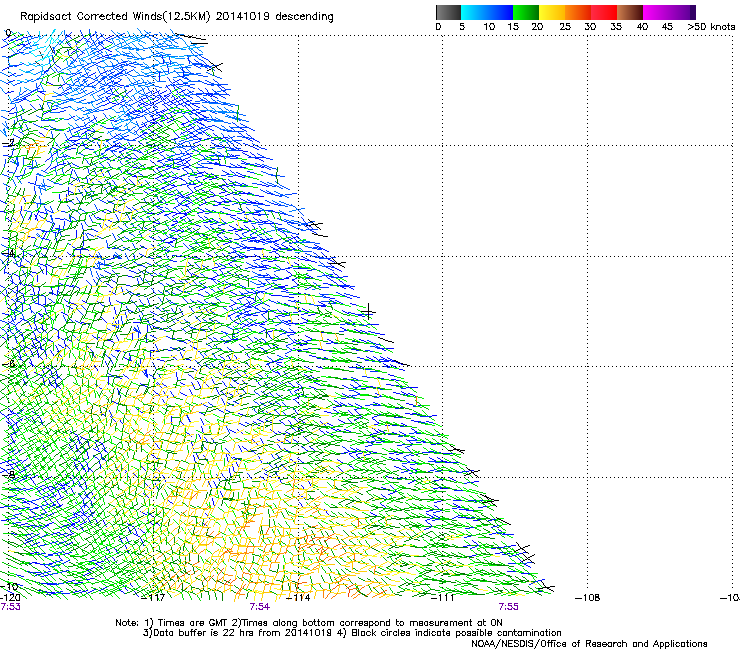Click 'NOAA/NESDIS/Office of Research and Applications' credit
740x650 pixels.
(x=589, y=644)
